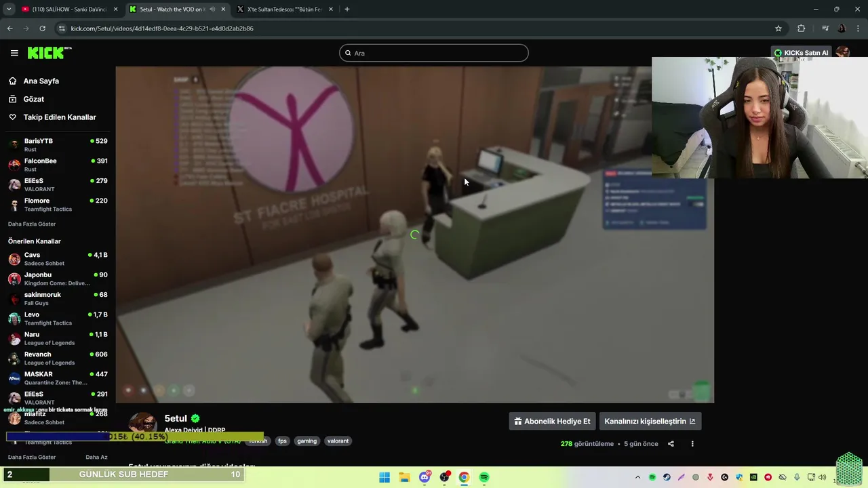Open Levo recommended channel
This screenshot has height=488, width=868.
tap(57, 318)
